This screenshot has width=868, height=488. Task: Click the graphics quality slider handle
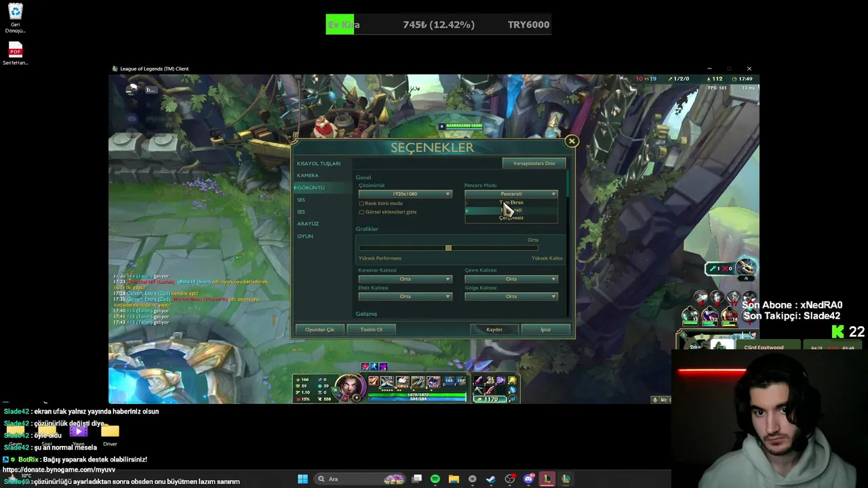(448, 248)
